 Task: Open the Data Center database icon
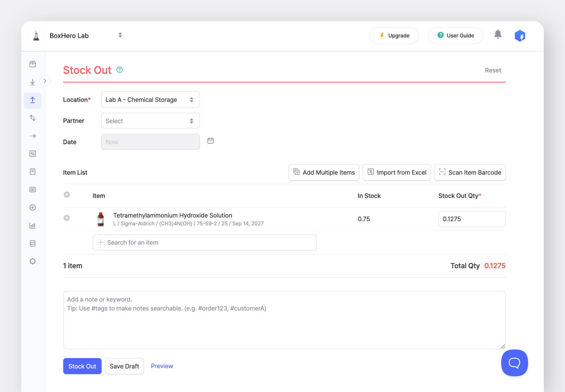pos(32,243)
